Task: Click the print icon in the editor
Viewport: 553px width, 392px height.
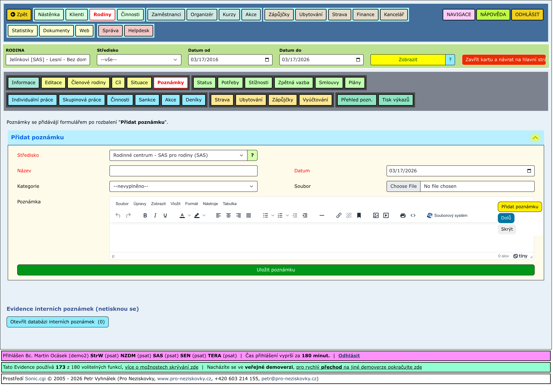Action: point(403,216)
